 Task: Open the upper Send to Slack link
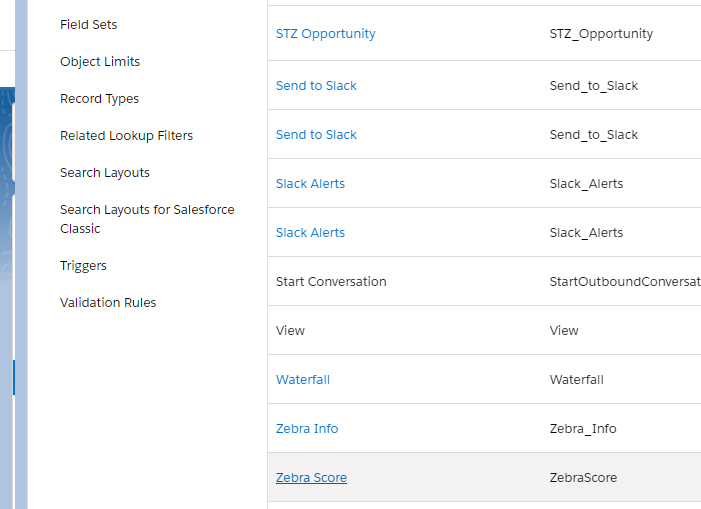(x=316, y=86)
